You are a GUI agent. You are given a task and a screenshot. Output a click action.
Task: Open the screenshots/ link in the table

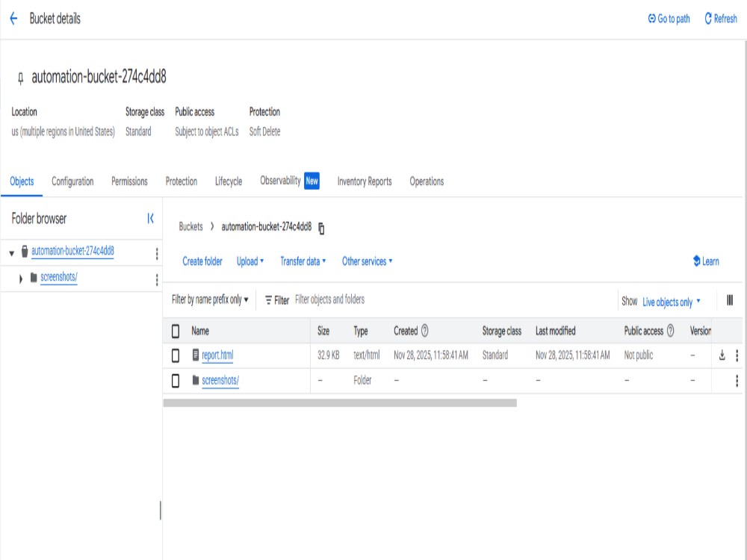(x=220, y=381)
